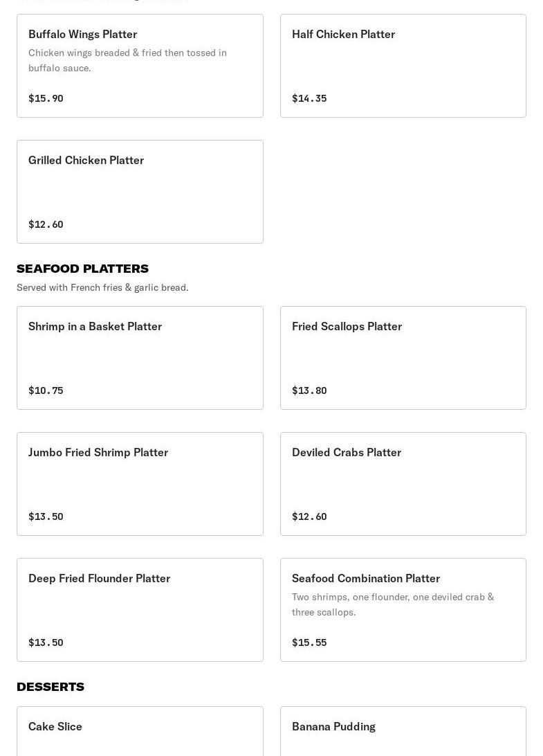This screenshot has height=756, width=543.
Task: Click the $15.55 Seafood Combination price
Action: coord(309,642)
